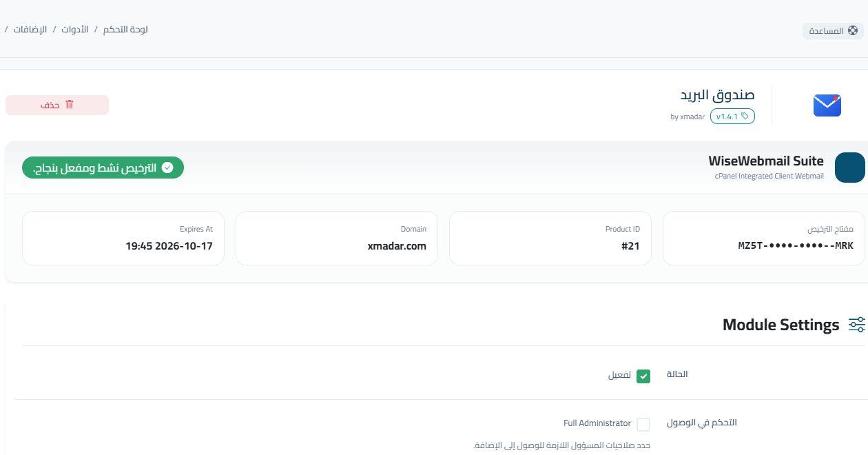This screenshot has height=455, width=868.
Task: Click the Product ID label
Action: tap(623, 229)
